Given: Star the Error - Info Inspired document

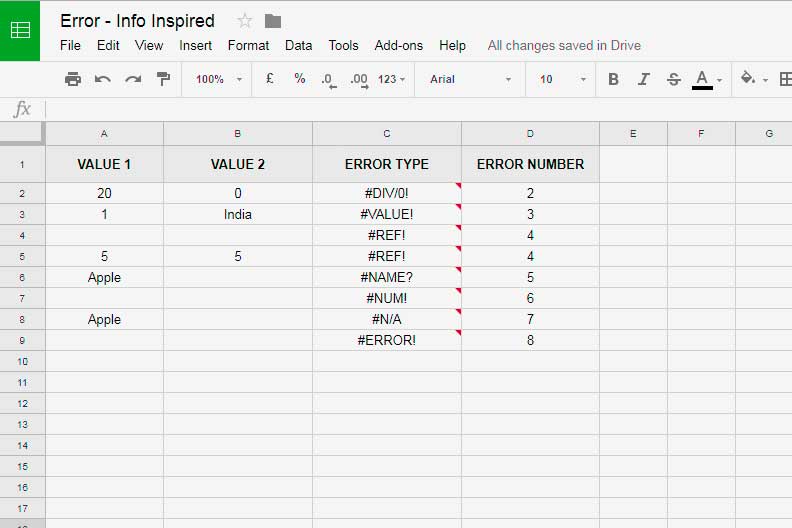Looking at the screenshot, I should pyautogui.click(x=244, y=21).
